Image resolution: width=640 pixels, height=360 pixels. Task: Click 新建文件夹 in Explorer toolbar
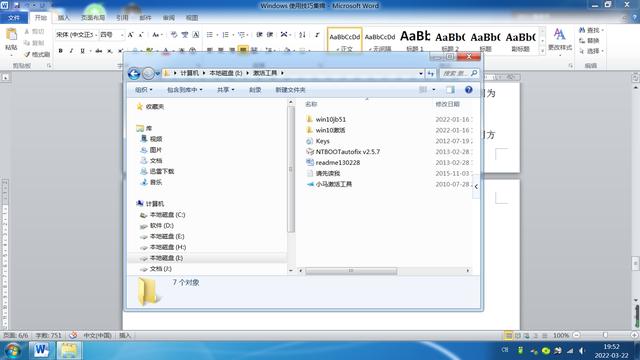[290, 90]
